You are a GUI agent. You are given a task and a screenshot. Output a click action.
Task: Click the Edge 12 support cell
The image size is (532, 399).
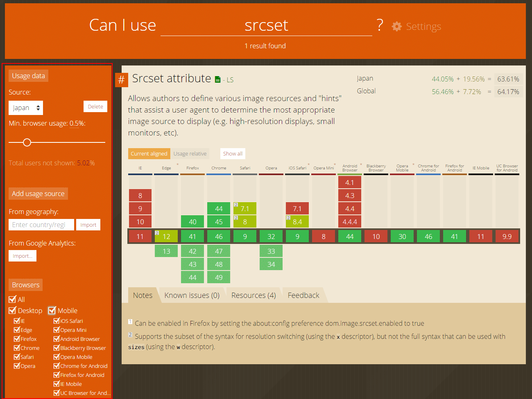click(x=166, y=236)
